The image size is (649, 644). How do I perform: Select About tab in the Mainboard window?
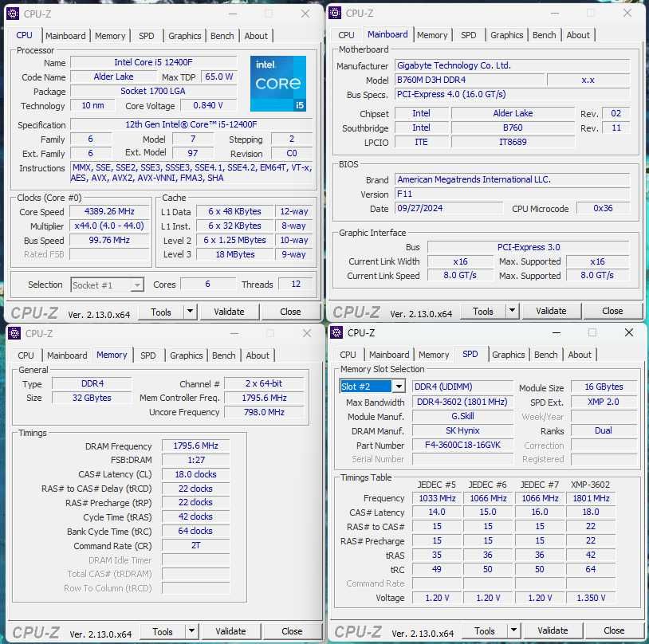pos(578,35)
